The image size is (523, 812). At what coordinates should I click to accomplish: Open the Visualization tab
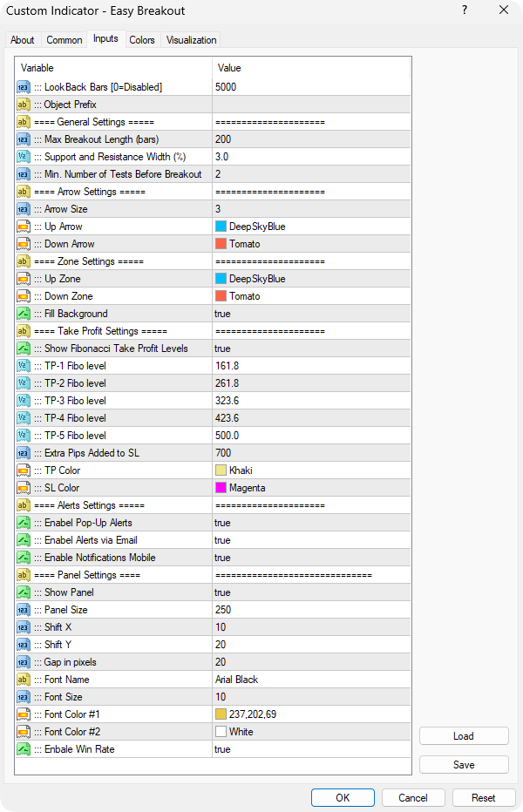pyautogui.click(x=191, y=40)
